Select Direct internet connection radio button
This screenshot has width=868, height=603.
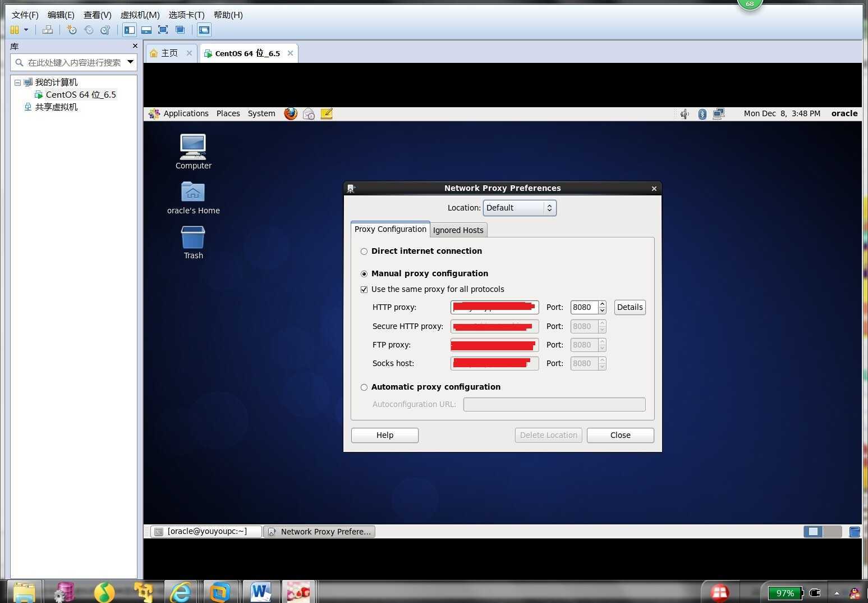[x=364, y=252]
